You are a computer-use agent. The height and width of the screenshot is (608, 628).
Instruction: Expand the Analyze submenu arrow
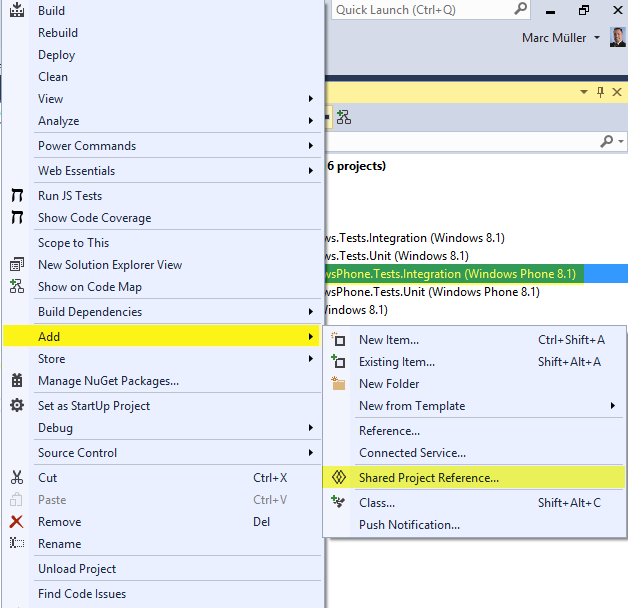[310, 121]
